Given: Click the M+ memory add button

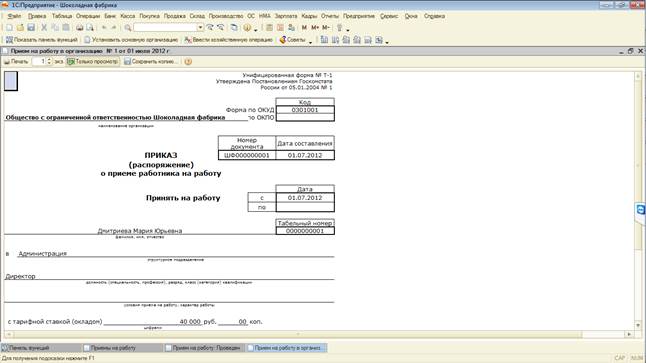Looking at the screenshot, I should pos(315,28).
